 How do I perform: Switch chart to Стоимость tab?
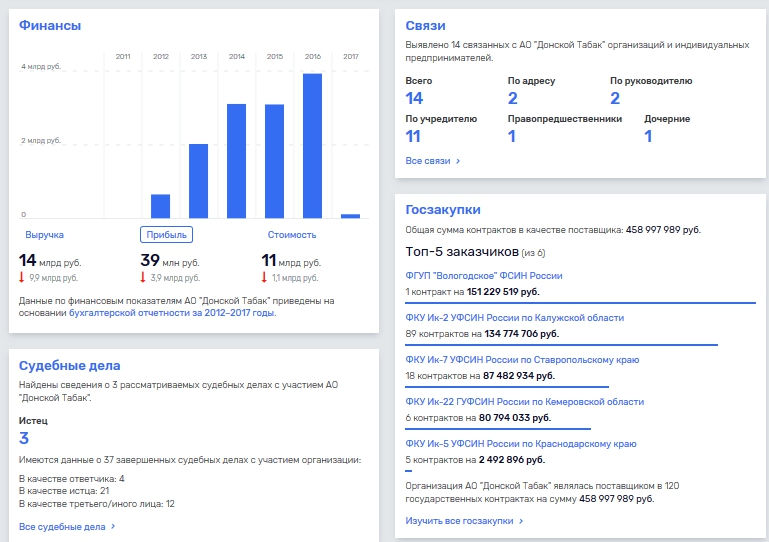pyautogui.click(x=292, y=235)
